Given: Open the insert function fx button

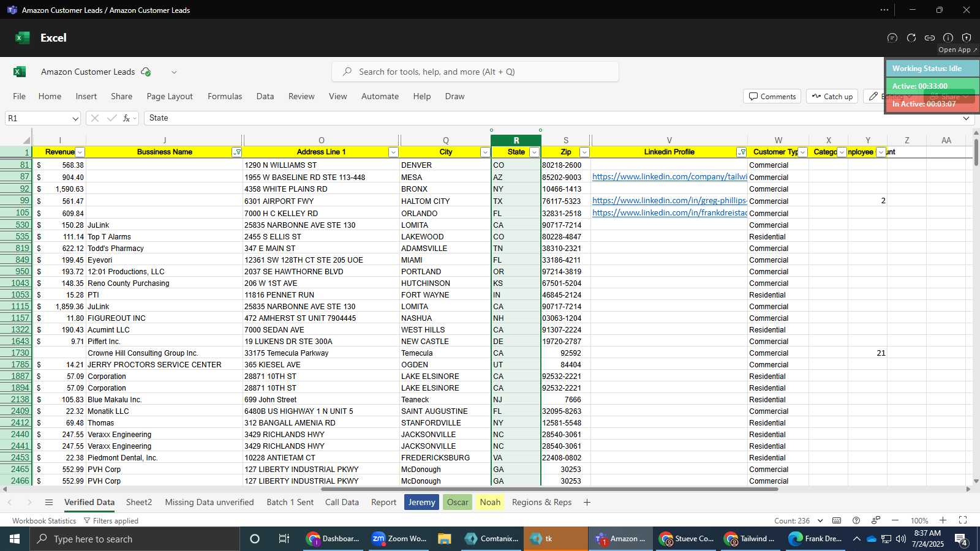Looking at the screenshot, I should coord(127,118).
